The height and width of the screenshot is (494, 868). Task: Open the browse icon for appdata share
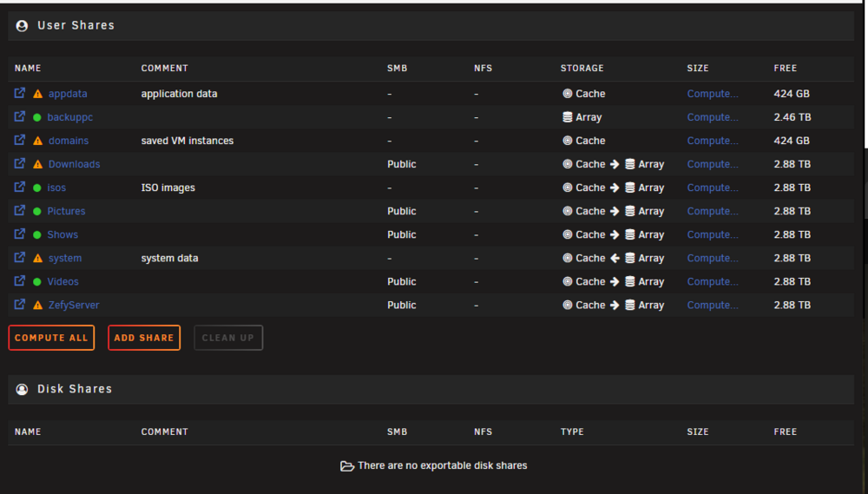(19, 93)
